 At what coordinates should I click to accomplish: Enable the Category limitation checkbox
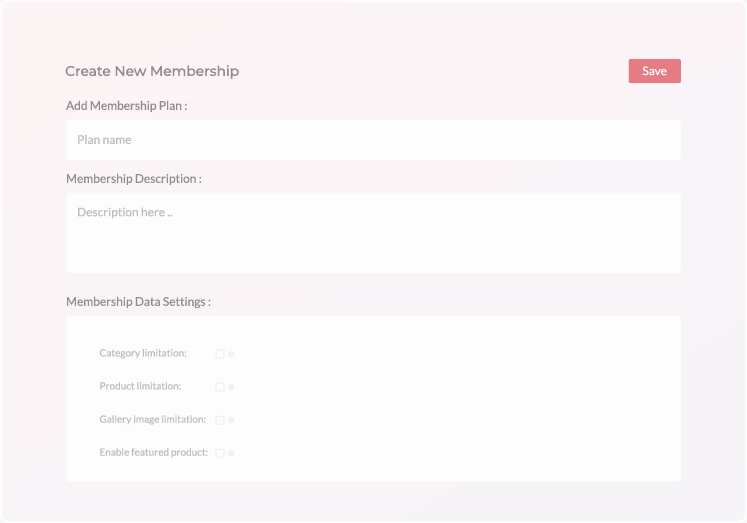[x=220, y=354]
